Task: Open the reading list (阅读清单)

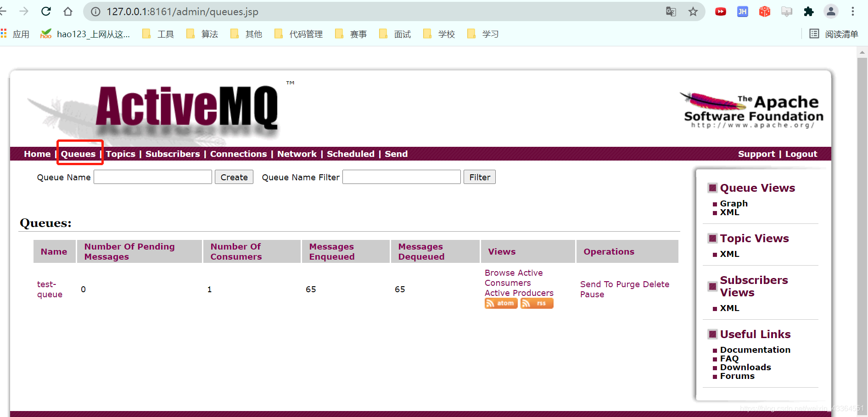Action: pos(834,34)
